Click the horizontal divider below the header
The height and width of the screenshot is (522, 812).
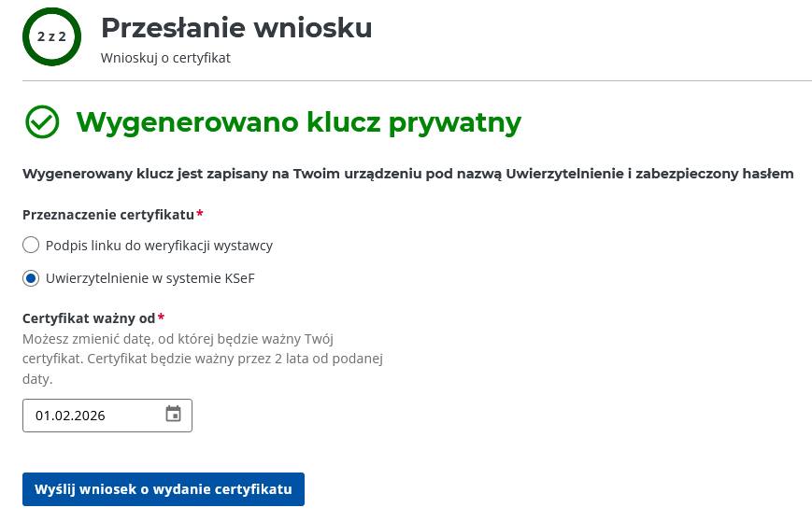click(x=417, y=81)
